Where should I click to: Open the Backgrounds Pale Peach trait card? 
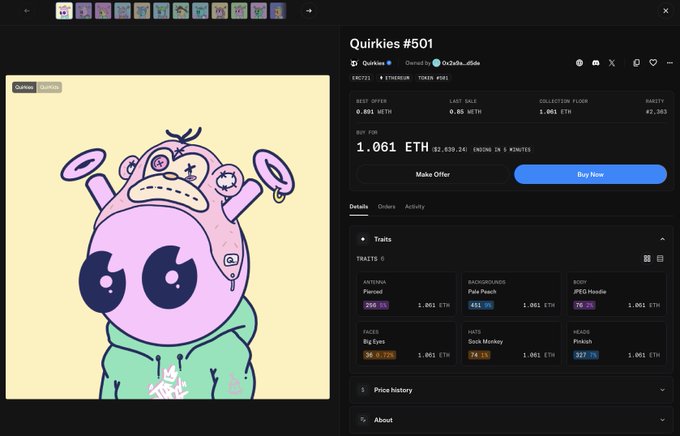(x=511, y=295)
